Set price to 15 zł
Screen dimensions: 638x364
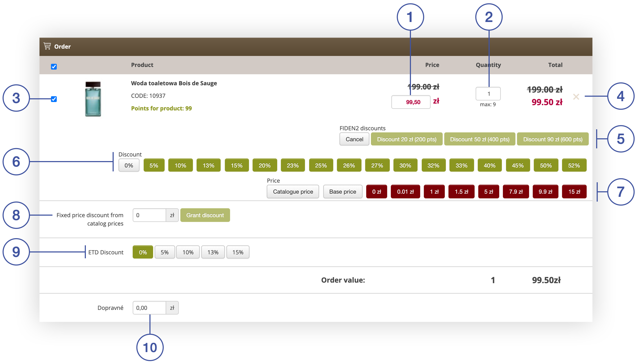[574, 192]
